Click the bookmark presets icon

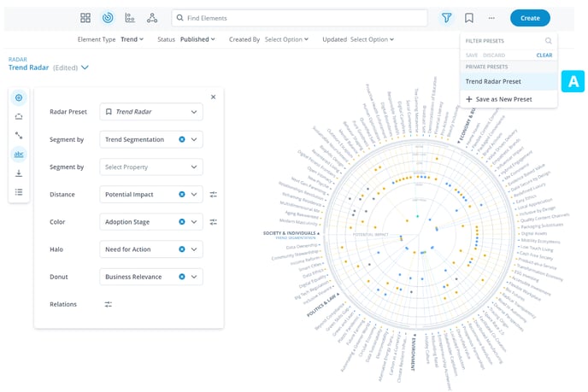[x=469, y=18]
